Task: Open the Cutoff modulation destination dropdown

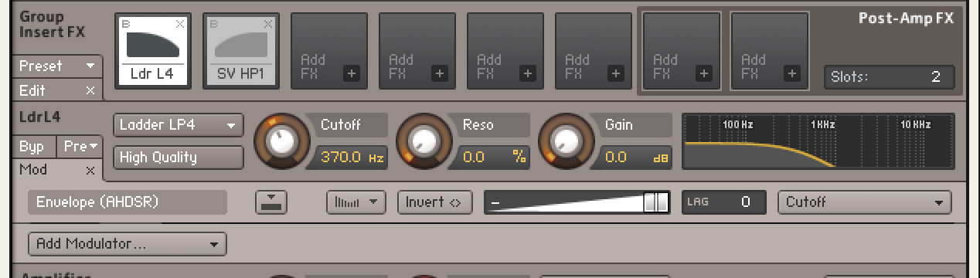Action: pyautogui.click(x=864, y=202)
